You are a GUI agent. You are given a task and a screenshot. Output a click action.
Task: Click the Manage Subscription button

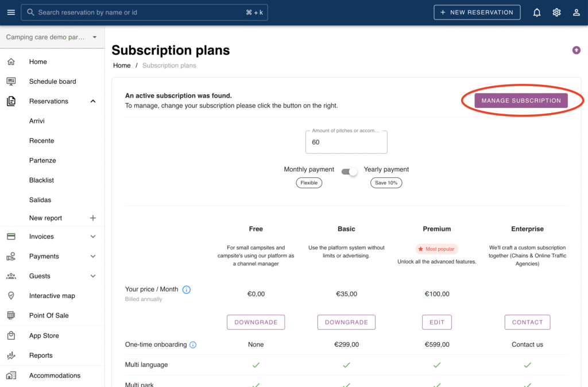click(x=521, y=100)
